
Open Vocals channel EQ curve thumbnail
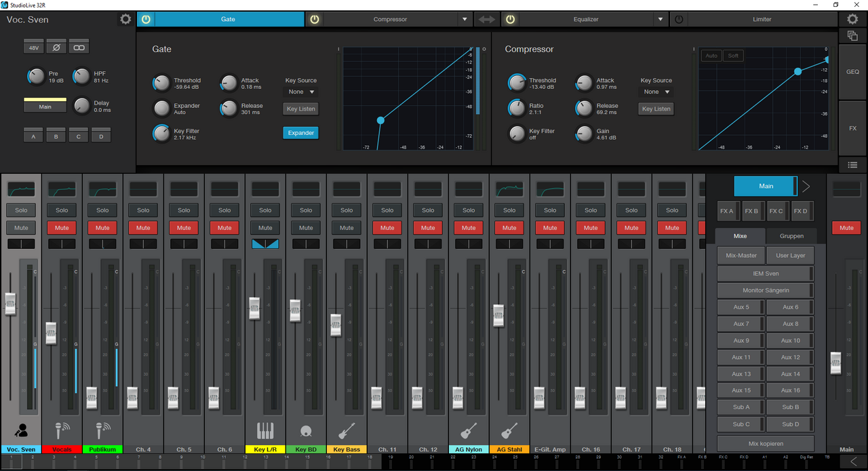62,189
